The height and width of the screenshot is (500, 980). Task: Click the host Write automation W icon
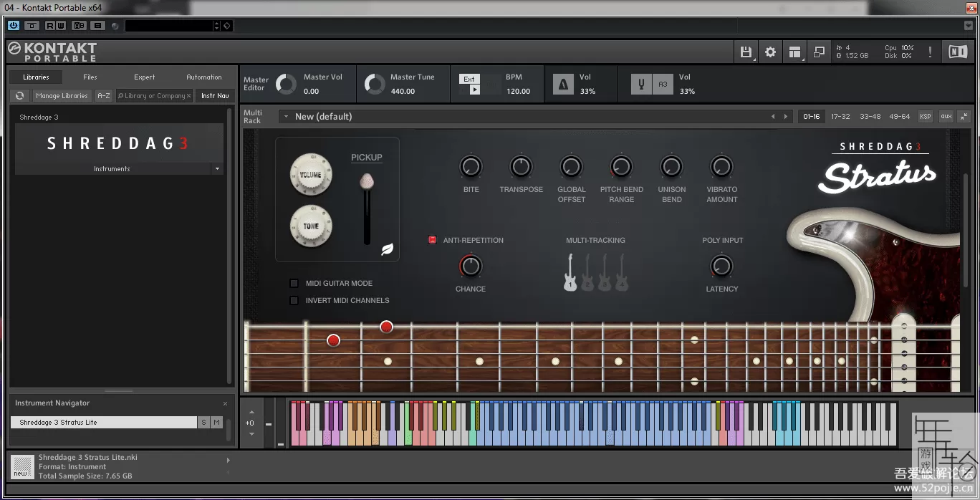pyautogui.click(x=61, y=26)
